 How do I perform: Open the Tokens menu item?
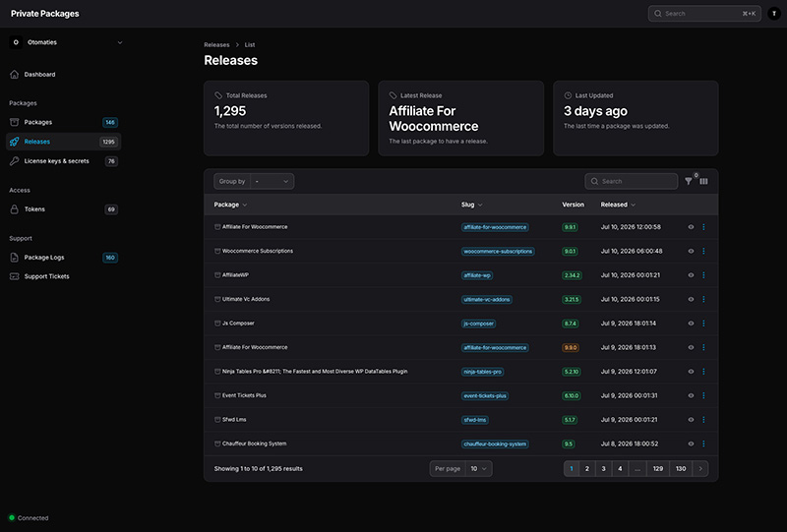pyautogui.click(x=64, y=209)
